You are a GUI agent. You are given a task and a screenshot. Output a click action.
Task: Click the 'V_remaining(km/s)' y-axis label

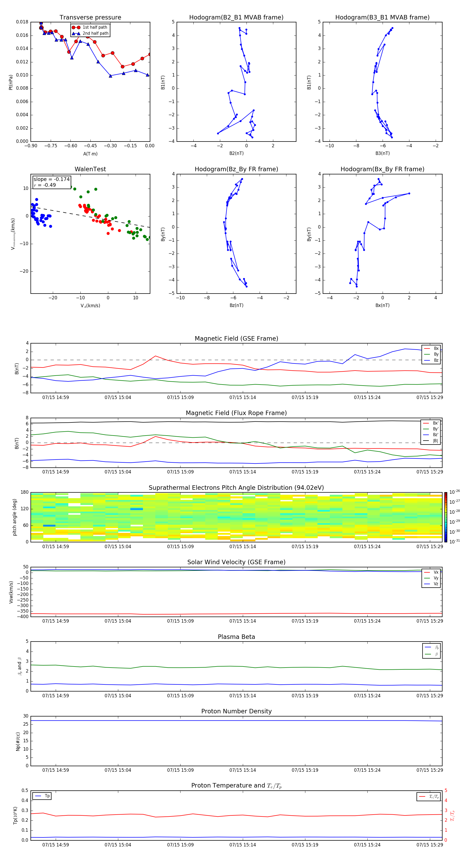[x=13, y=234]
